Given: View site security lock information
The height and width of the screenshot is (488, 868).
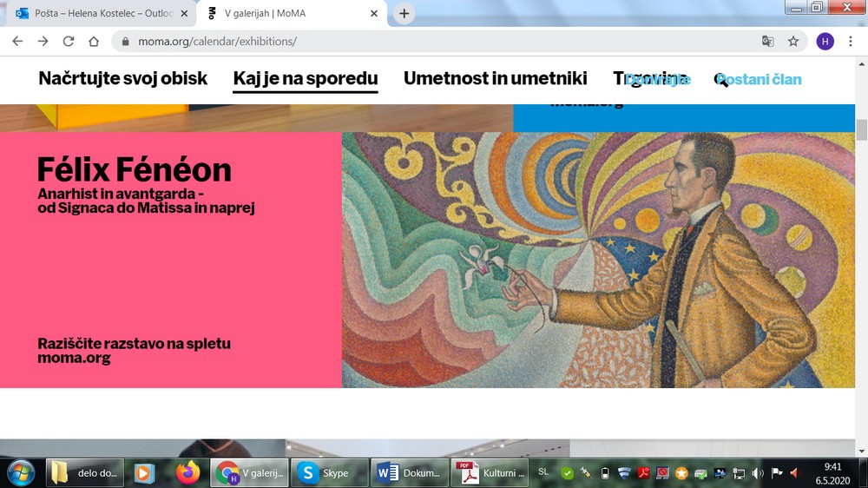Looking at the screenshot, I should (x=126, y=42).
